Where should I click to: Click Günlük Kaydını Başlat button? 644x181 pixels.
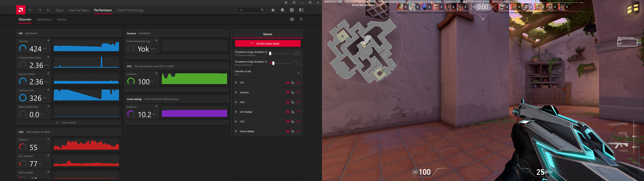(x=268, y=44)
